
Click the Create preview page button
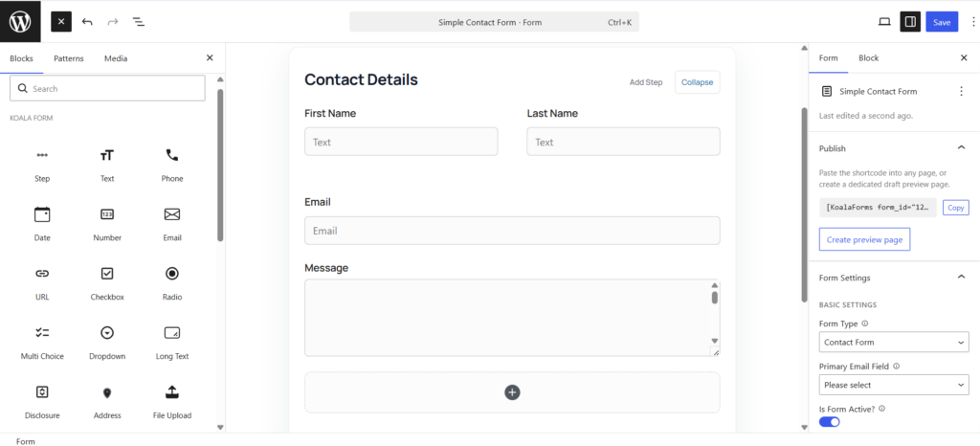[864, 239]
